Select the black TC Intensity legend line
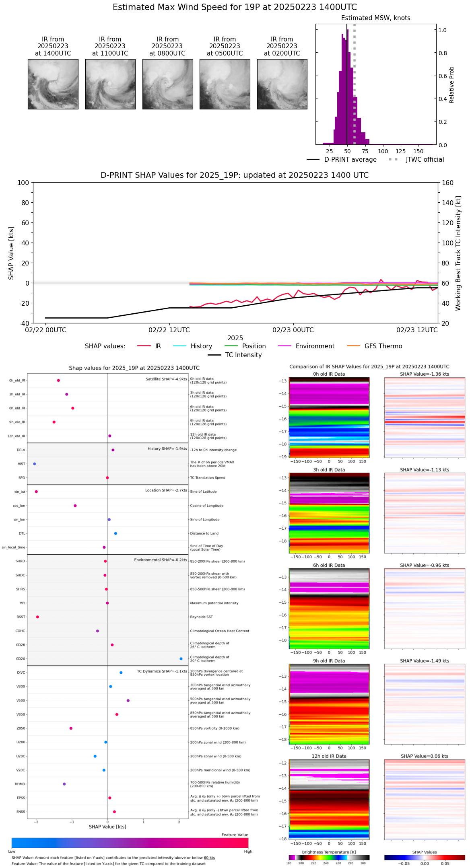The image size is (470, 868). (214, 355)
